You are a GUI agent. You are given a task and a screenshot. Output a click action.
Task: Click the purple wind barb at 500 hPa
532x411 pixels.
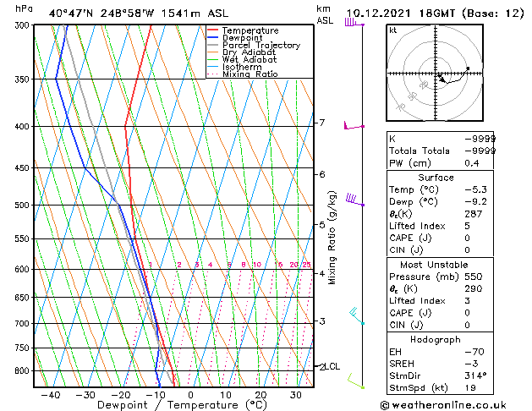pyautogui.click(x=355, y=200)
